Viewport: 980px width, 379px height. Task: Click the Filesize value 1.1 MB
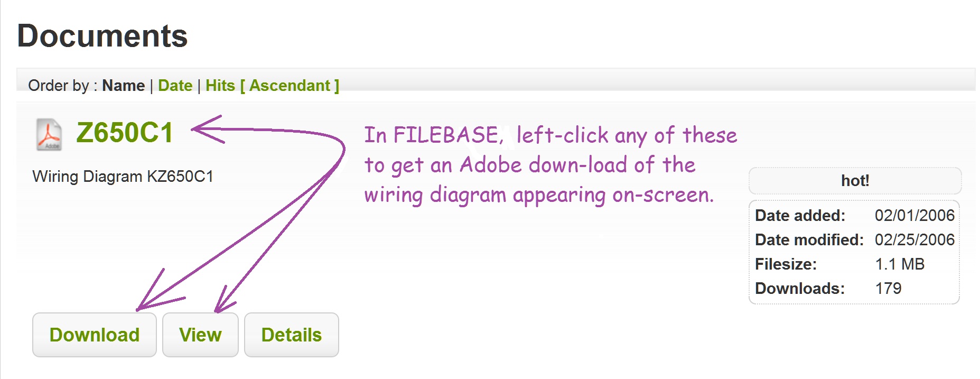coord(900,264)
